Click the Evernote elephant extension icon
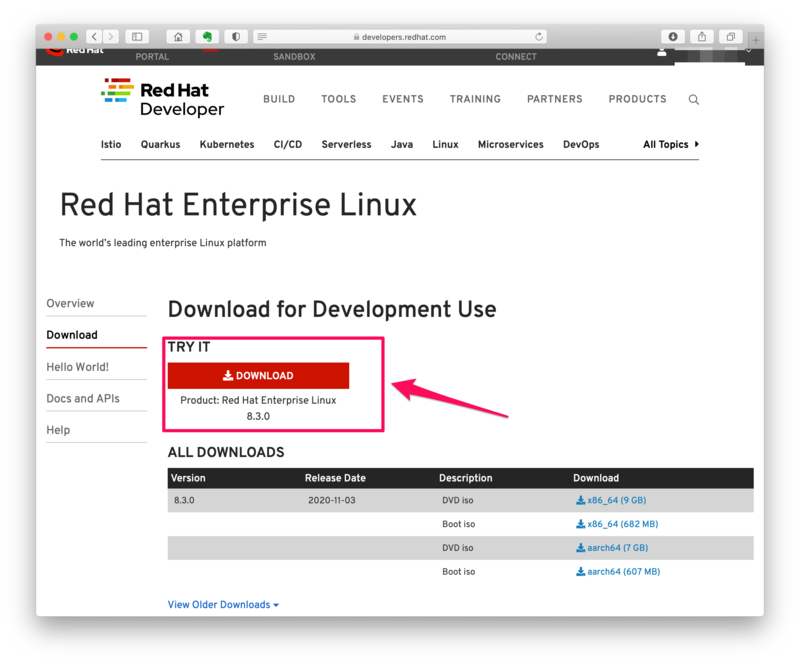Viewport: 800px width, 664px height. 207,36
